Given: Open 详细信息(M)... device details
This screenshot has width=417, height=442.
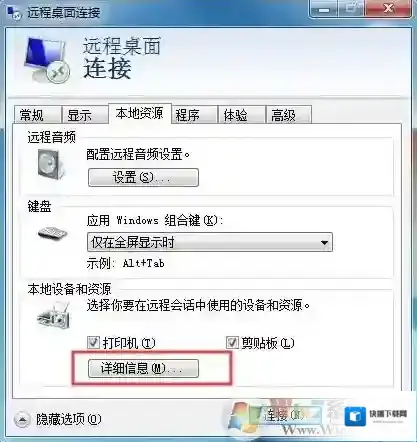Looking at the screenshot, I should (143, 368).
